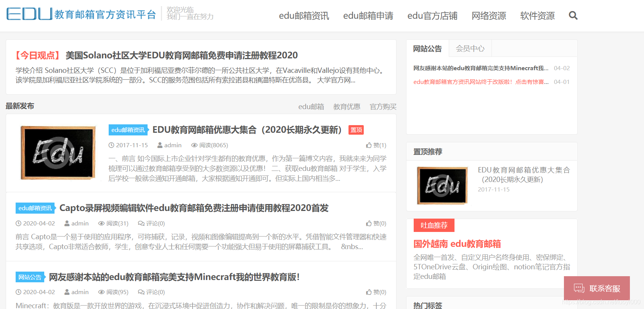Screen dimensions: 644x309
Task: Open edu邮箱申请 in top navigation
Action: point(368,16)
